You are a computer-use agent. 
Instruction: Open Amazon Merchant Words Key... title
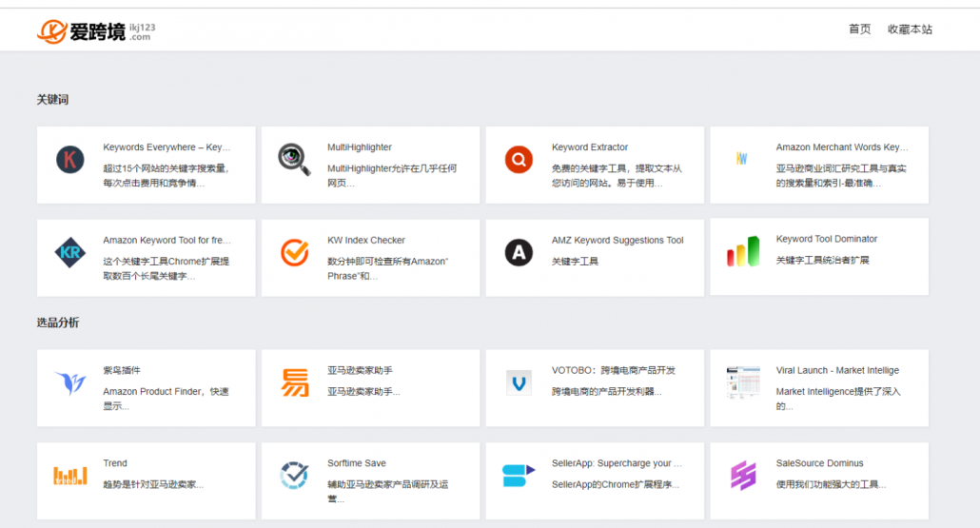[x=842, y=147]
